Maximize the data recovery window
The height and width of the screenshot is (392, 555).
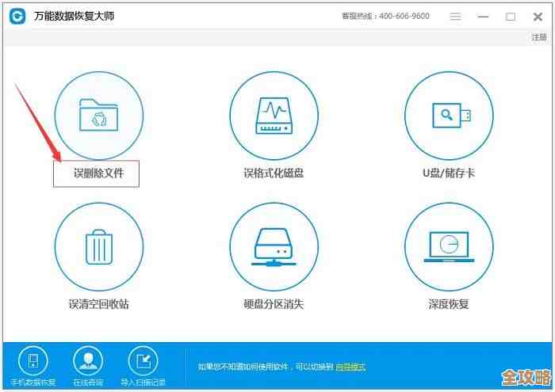click(x=511, y=17)
